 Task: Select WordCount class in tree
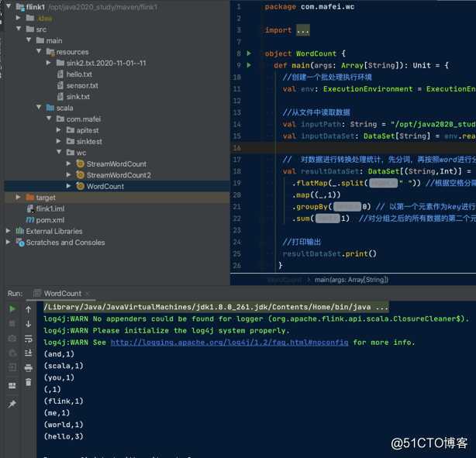coord(105,186)
